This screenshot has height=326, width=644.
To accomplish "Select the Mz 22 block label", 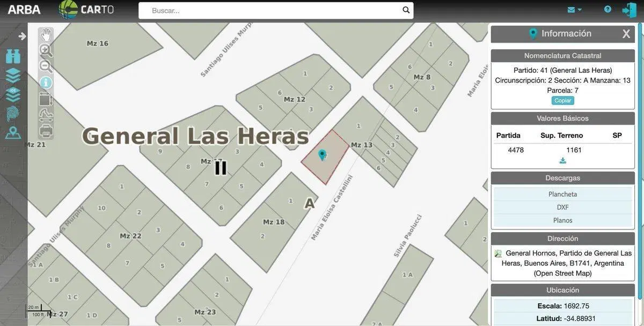I will coord(130,236).
